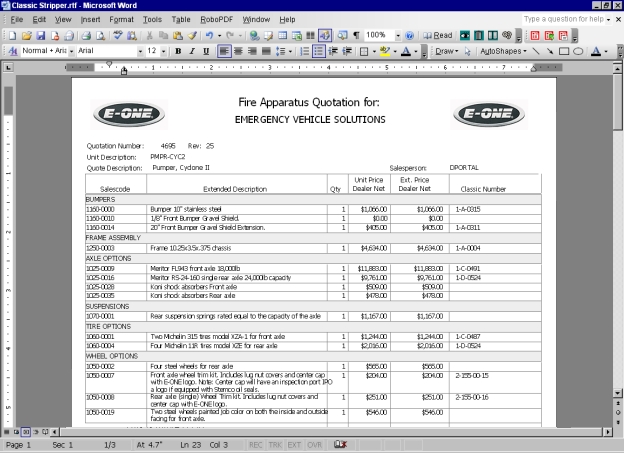Open the Borders dropdown arrow
Image resolution: width=624 pixels, height=453 pixels.
374,51
